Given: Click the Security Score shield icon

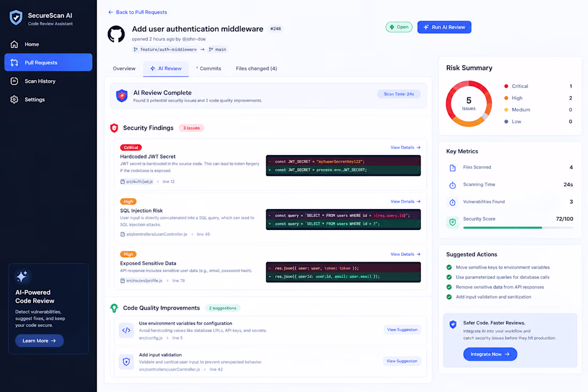Looking at the screenshot, I should pyautogui.click(x=453, y=222).
